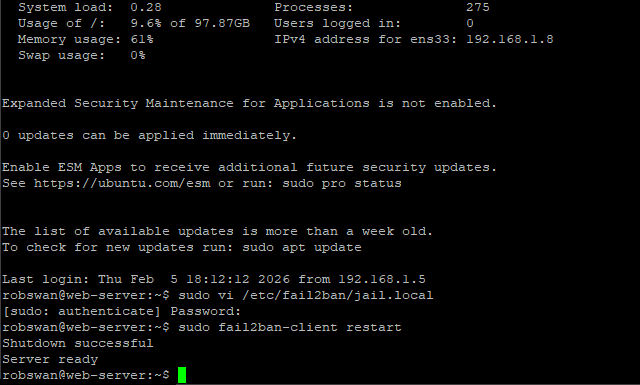Image resolution: width=640 pixels, height=385 pixels.
Task: Click the Processes count 275
Action: click(478, 7)
